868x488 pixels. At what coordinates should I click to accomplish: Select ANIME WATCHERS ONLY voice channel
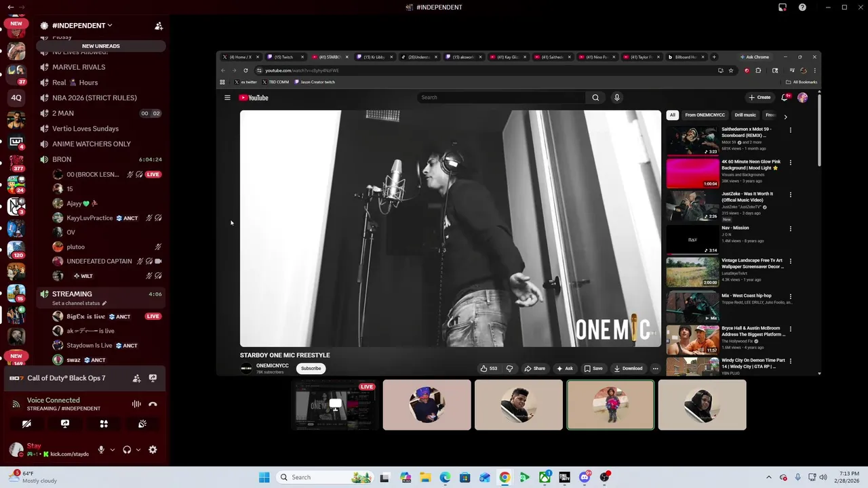pos(101,144)
